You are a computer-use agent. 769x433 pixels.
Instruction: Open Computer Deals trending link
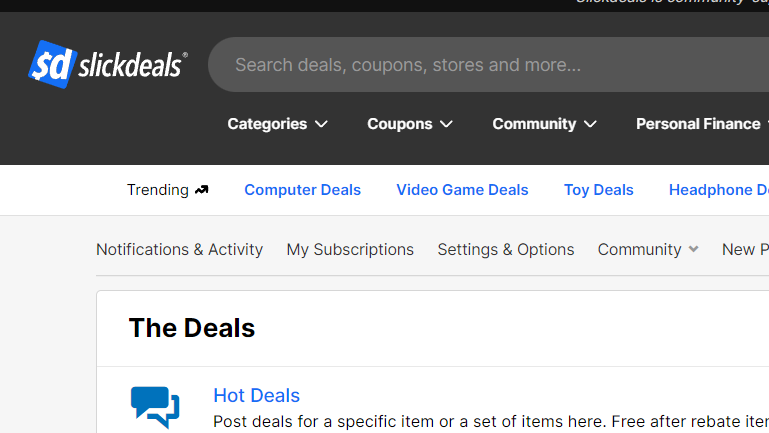tap(302, 190)
